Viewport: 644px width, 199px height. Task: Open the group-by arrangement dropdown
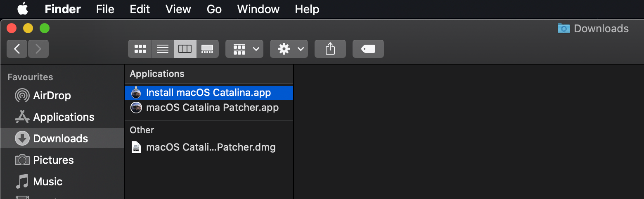click(x=244, y=49)
